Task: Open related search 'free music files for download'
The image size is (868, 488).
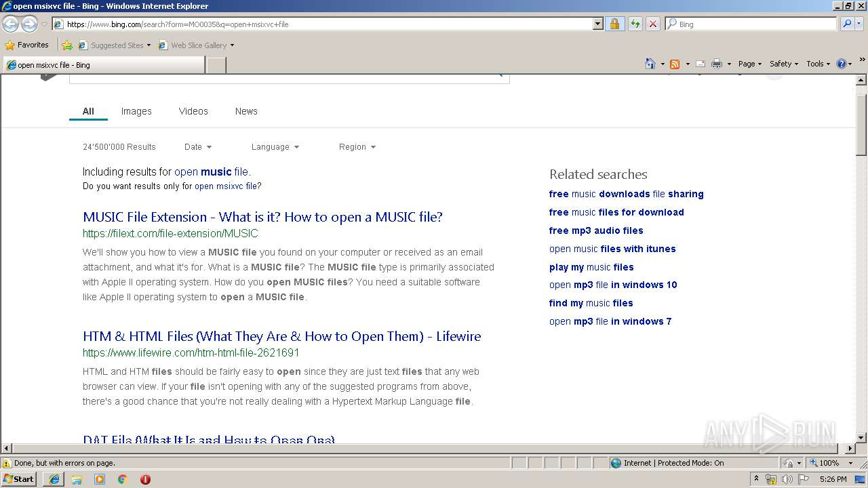Action: coord(616,212)
